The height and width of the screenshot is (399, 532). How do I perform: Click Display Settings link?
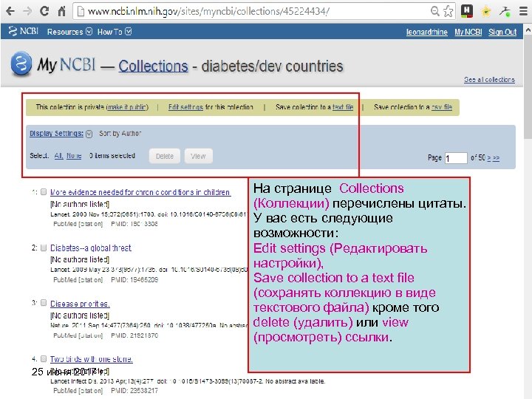click(x=56, y=133)
